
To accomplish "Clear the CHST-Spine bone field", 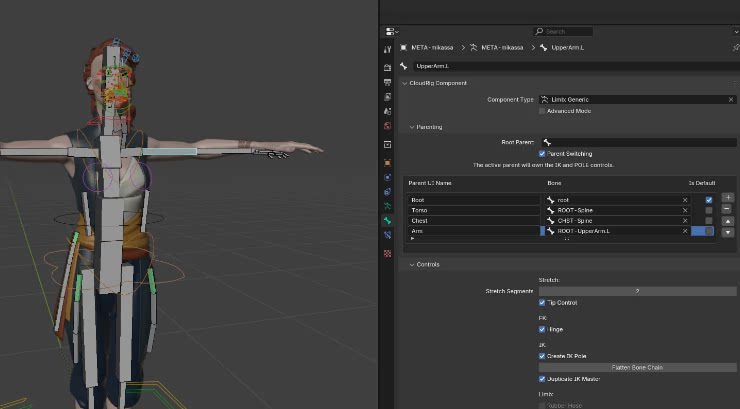I will coord(685,221).
